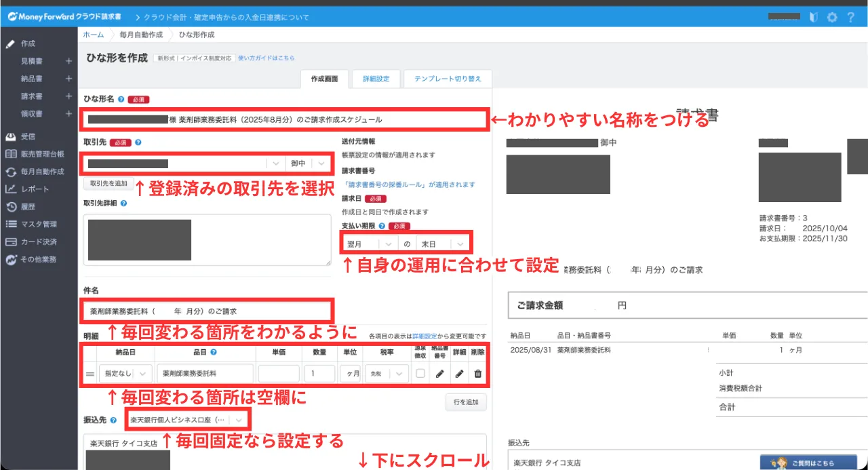Open the guide book icon in header

(x=814, y=17)
